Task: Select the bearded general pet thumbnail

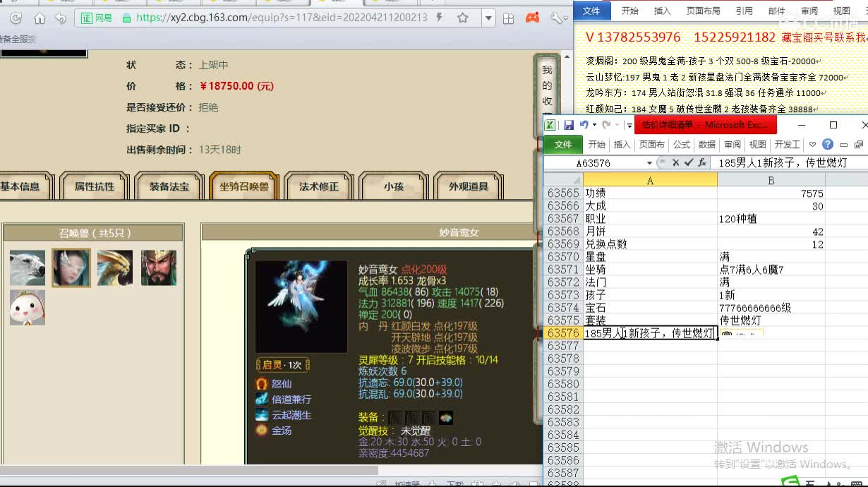Action: point(159,267)
